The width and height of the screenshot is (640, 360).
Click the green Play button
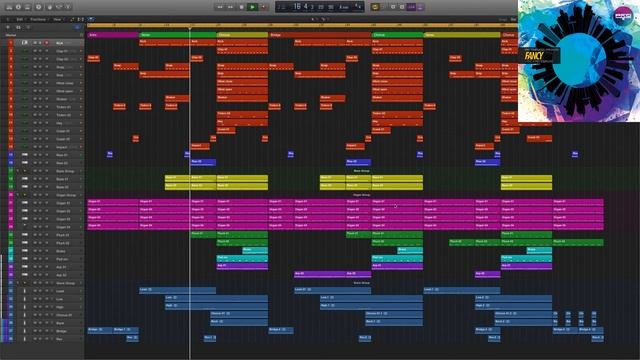tap(252, 7)
